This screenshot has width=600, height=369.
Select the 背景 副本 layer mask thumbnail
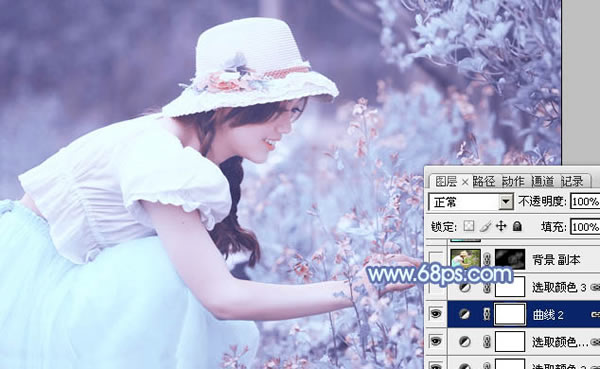(x=510, y=259)
